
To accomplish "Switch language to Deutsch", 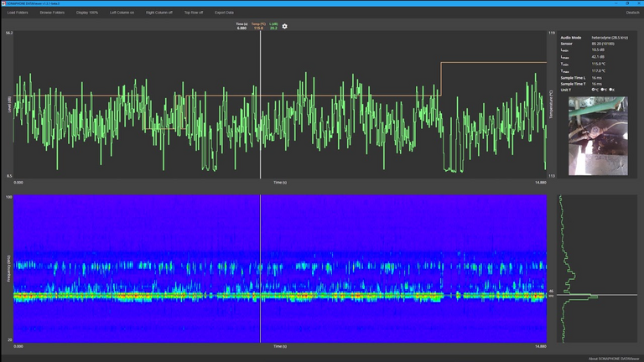I will 632,13.
